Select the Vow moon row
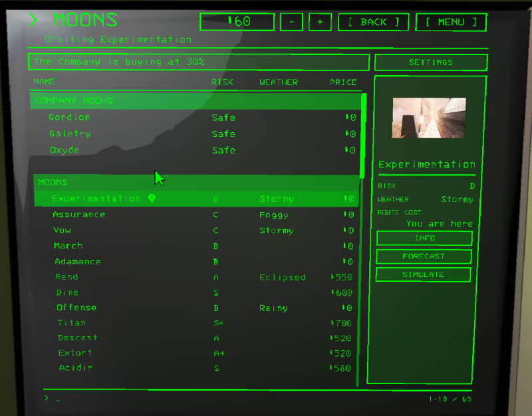 pyautogui.click(x=196, y=230)
